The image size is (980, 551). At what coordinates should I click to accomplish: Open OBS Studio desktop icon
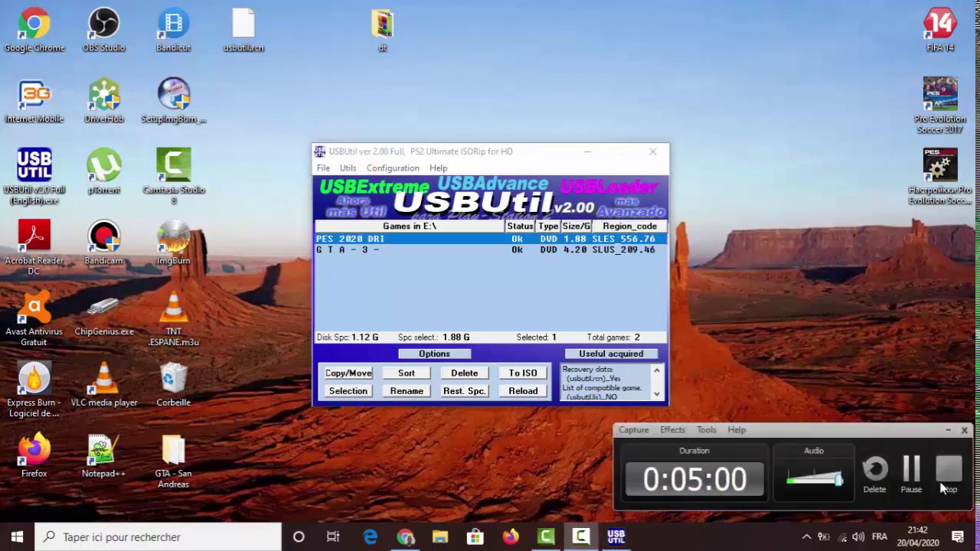point(103,31)
